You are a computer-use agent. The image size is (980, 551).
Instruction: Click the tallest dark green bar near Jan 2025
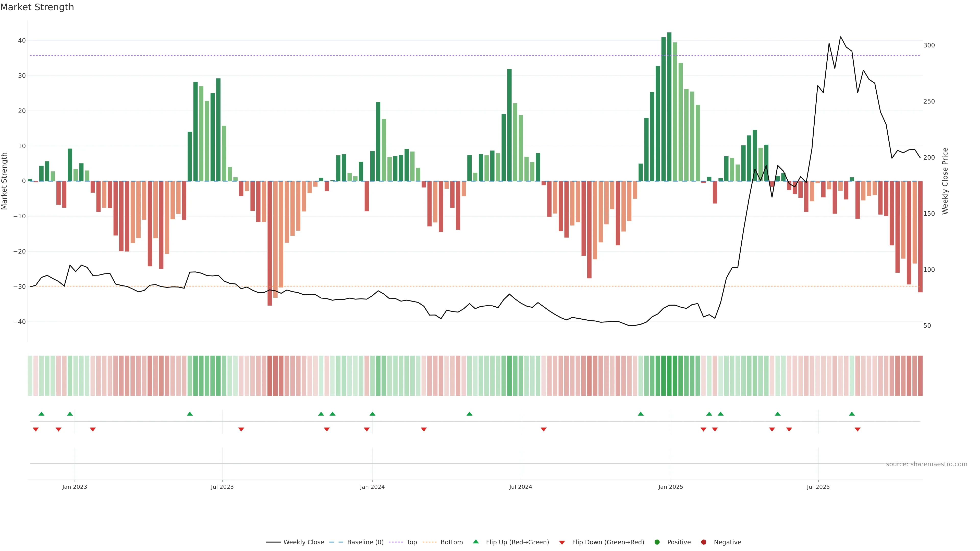[669, 106]
